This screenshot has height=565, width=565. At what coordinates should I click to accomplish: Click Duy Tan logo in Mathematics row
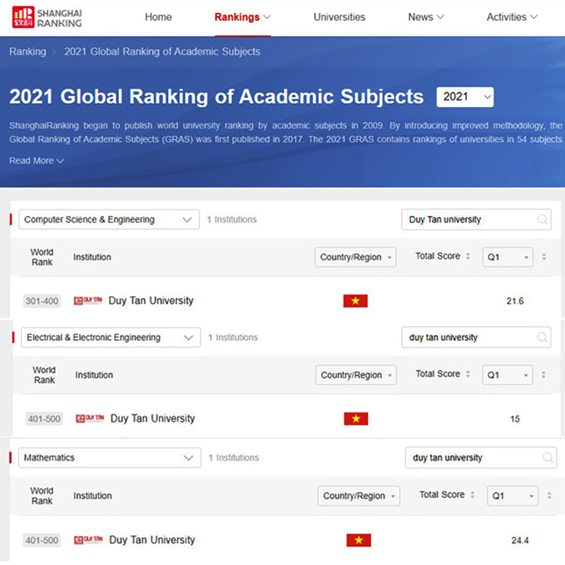click(x=88, y=539)
